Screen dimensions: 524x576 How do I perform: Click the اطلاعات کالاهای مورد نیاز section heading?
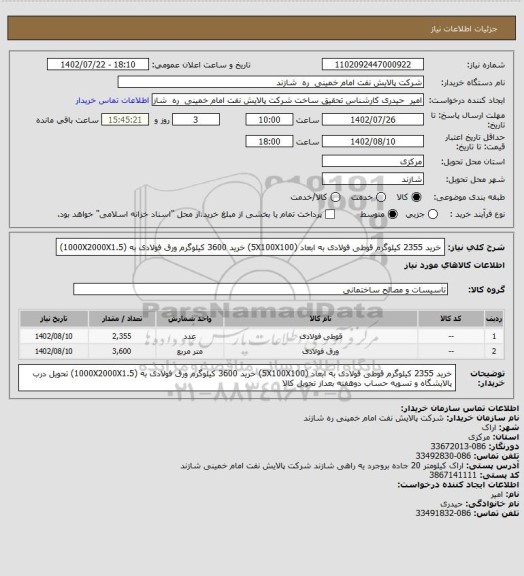454,265
